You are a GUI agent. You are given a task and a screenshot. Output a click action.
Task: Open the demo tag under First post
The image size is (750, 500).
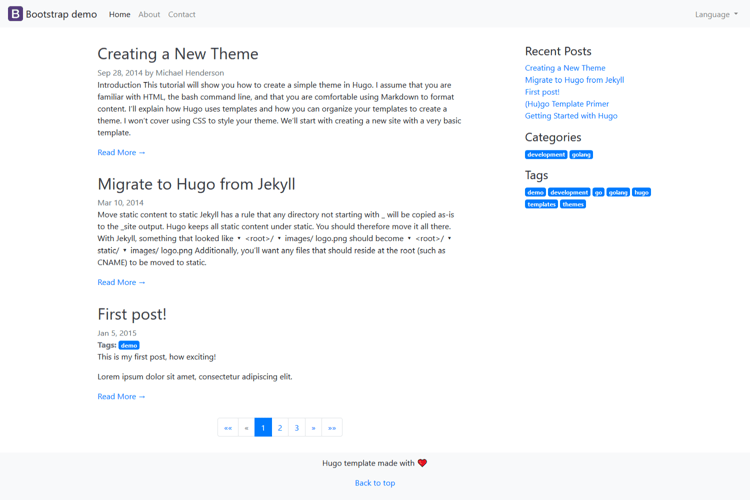(129, 345)
